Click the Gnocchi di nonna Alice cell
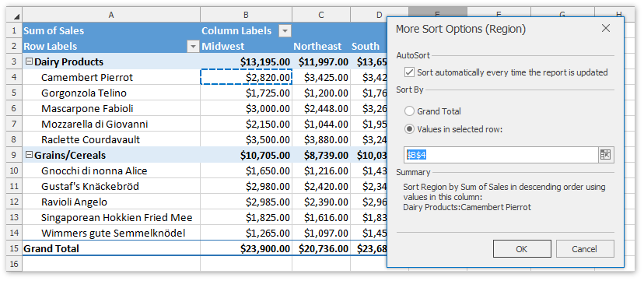Viewport: 644px width, 281px height. pyautogui.click(x=111, y=171)
